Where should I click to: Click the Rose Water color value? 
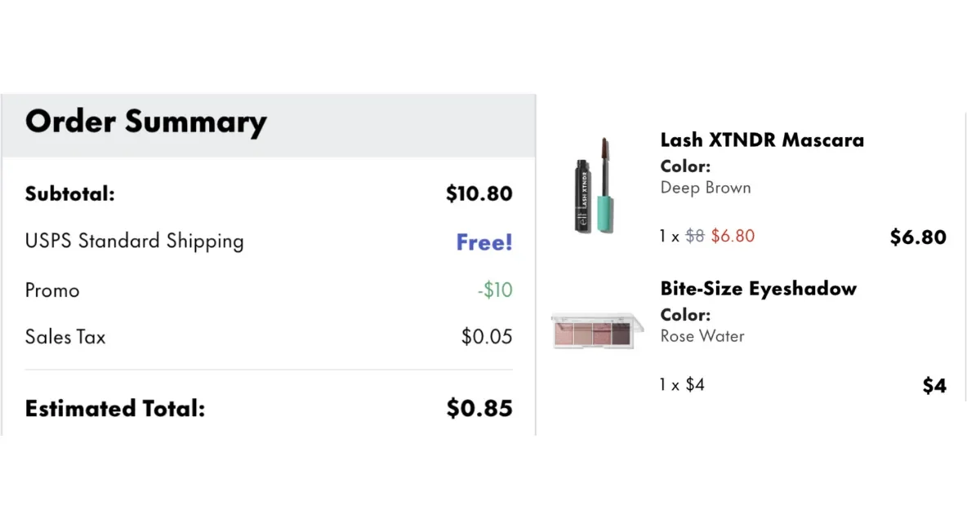[702, 336]
